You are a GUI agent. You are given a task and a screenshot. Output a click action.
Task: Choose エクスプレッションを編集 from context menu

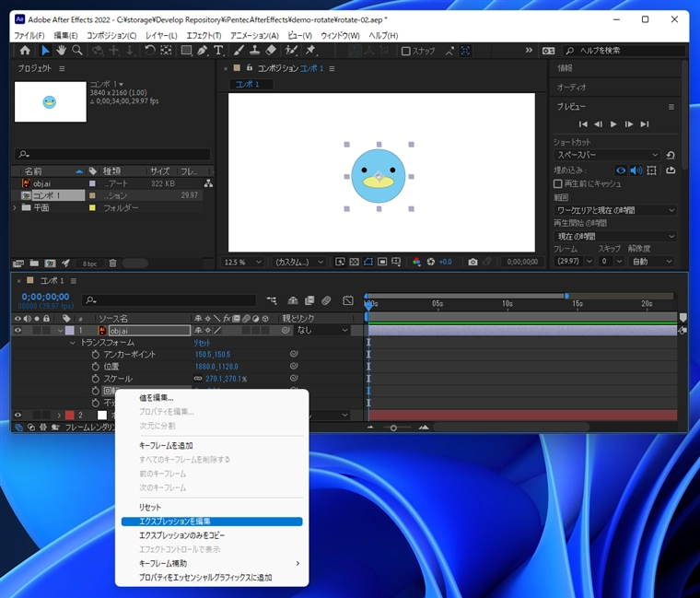(212, 522)
